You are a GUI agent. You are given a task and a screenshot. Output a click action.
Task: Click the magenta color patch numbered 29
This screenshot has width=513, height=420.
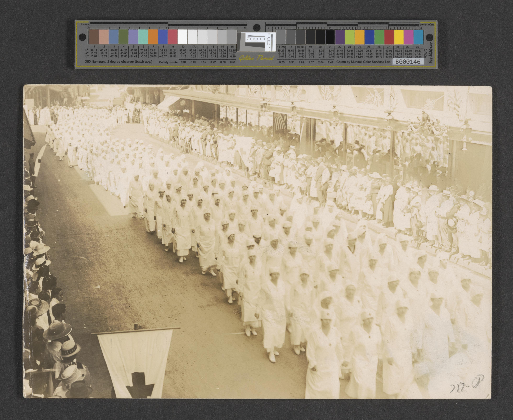coord(409,37)
